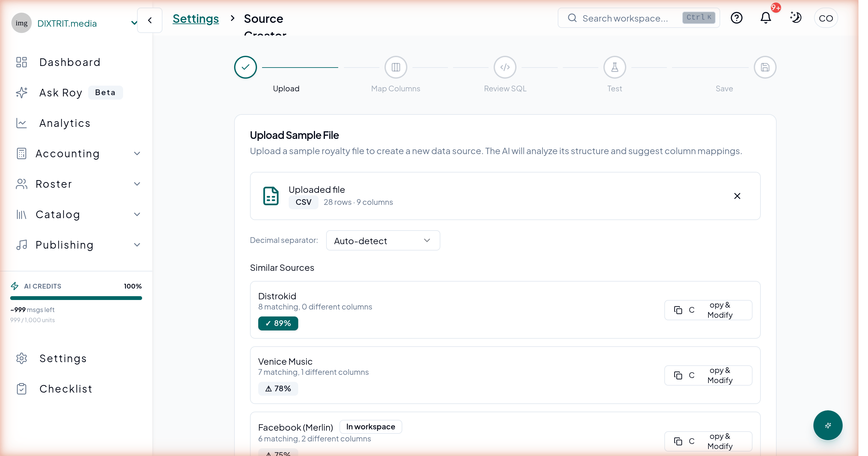Click the Map Columns step label
The image size is (868, 456).
pyautogui.click(x=396, y=88)
